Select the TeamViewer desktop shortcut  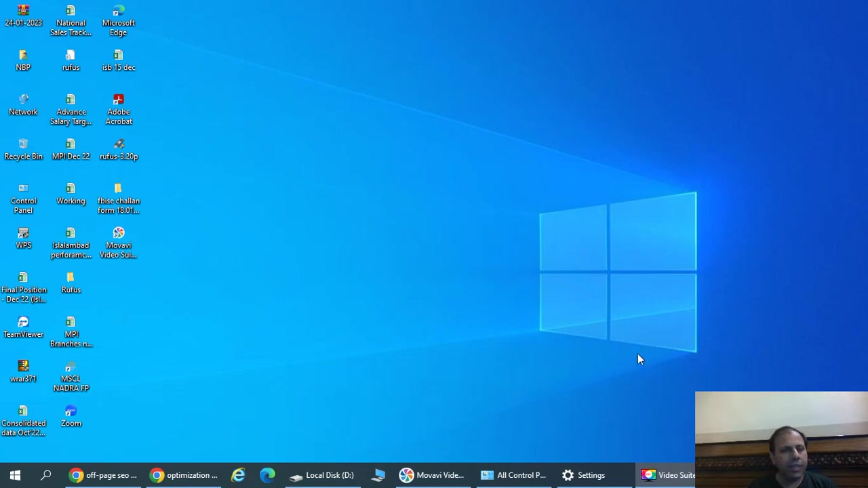pos(23,327)
